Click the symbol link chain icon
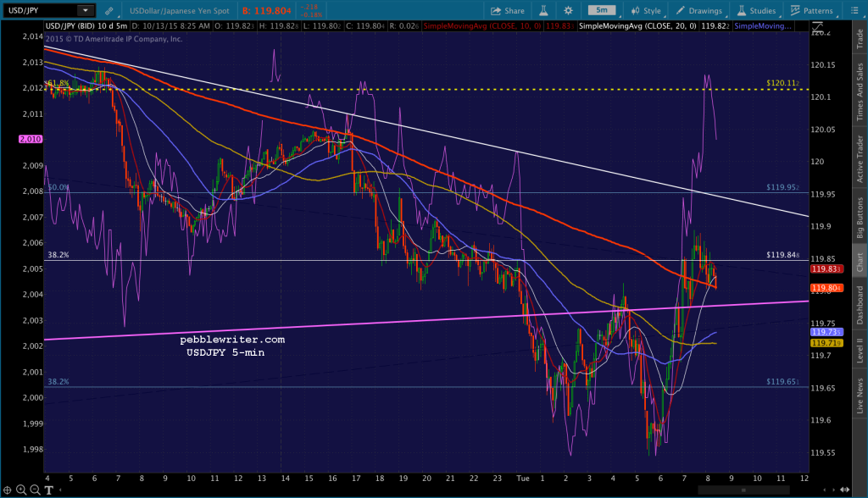The height and width of the screenshot is (498, 868). click(x=109, y=10)
